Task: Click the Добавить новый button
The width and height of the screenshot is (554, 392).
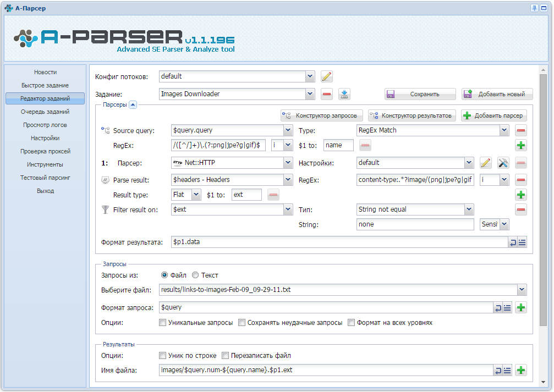Action: point(497,95)
